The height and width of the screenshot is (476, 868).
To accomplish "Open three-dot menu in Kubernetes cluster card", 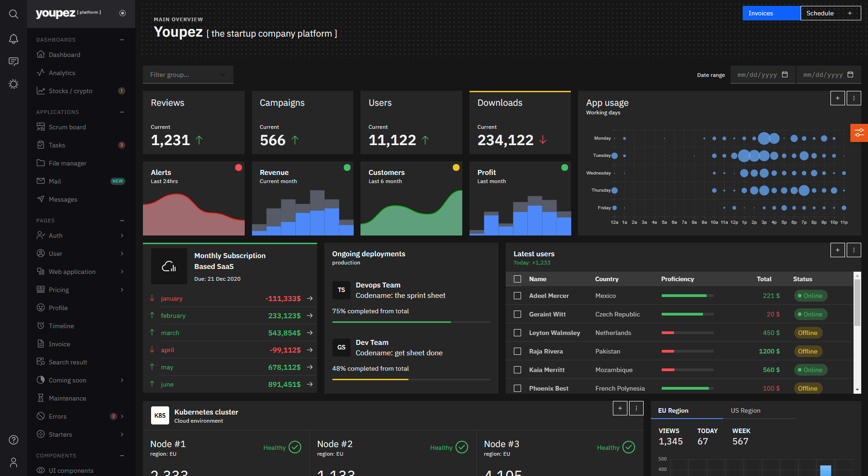I will (636, 408).
